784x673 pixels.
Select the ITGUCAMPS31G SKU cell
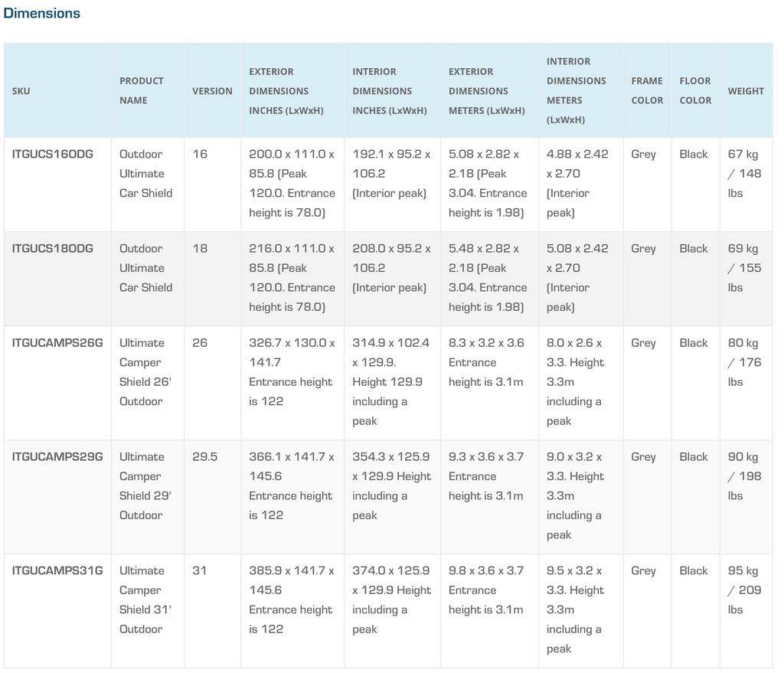click(57, 571)
